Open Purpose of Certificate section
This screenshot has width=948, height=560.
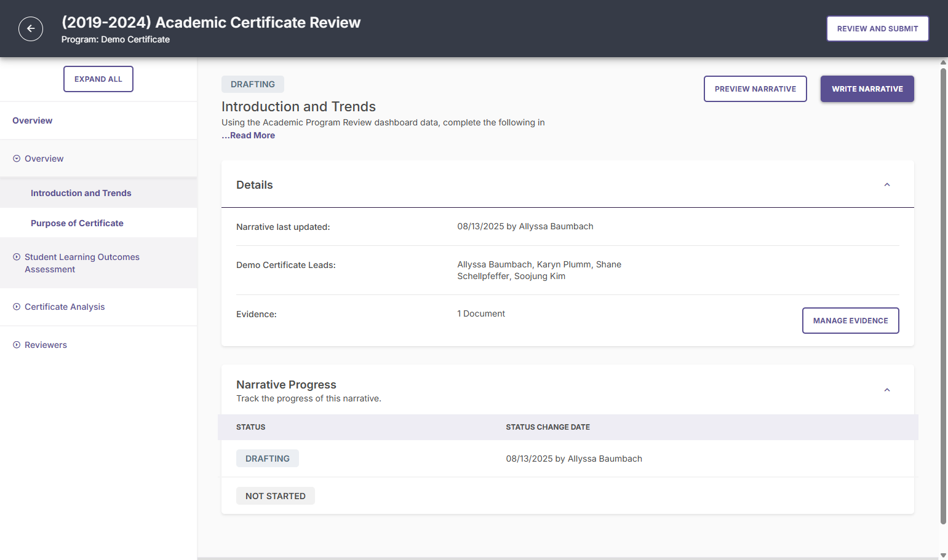pos(77,223)
